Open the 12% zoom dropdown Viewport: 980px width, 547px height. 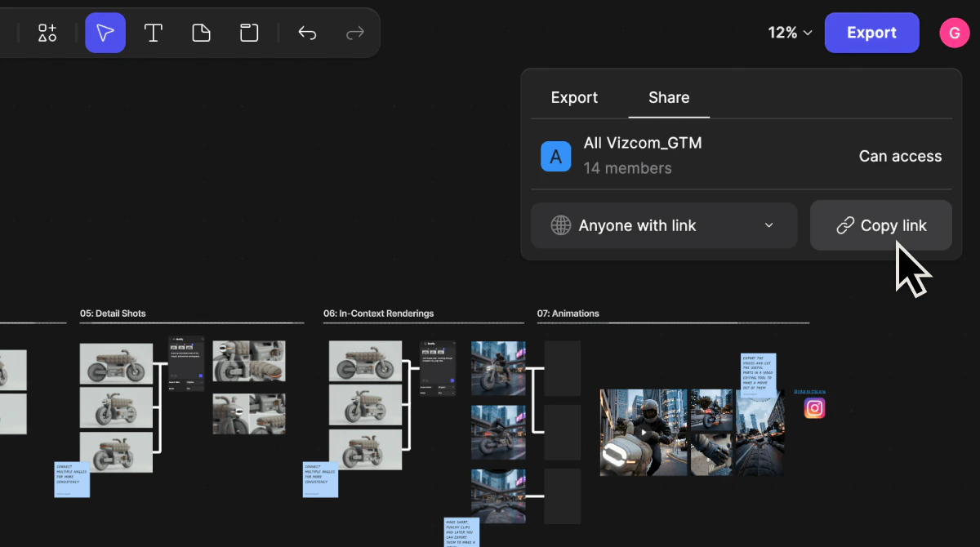(x=790, y=33)
